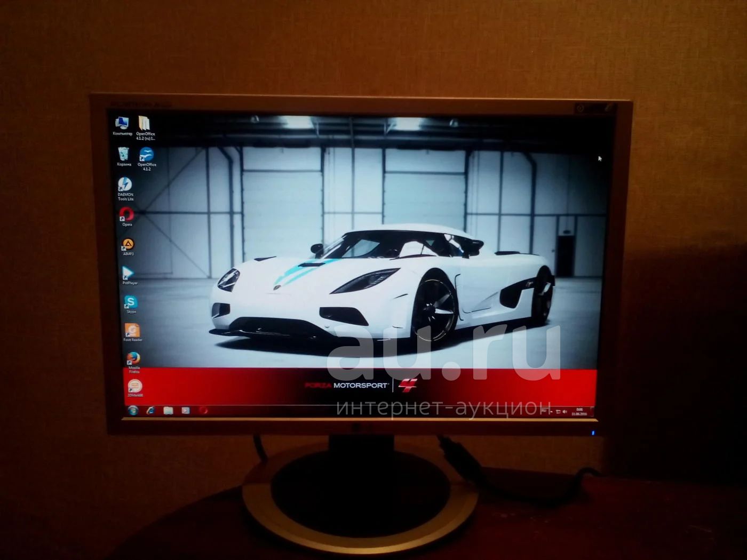Open the Компьютер desktop icon

(122, 126)
